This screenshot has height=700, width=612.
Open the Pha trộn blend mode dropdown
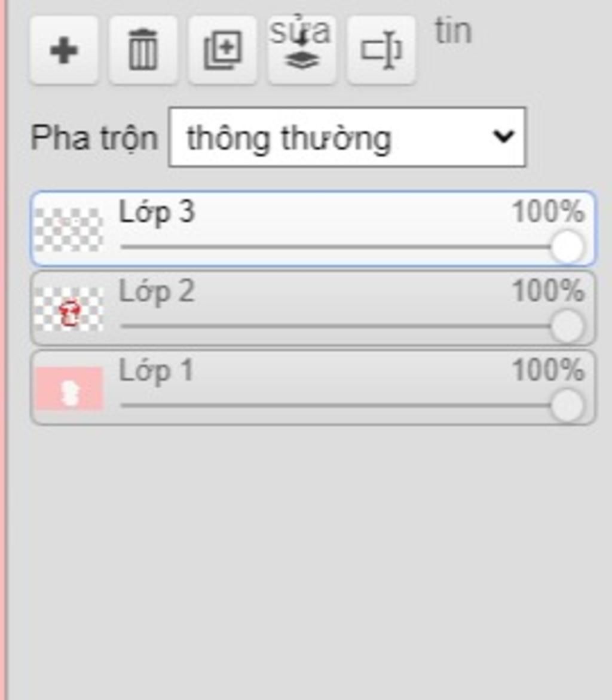[x=347, y=137]
